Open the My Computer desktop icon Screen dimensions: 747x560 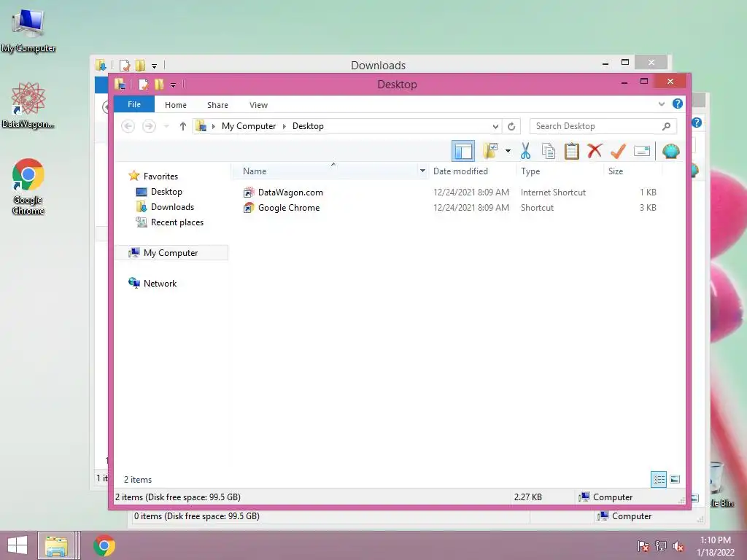[28, 31]
